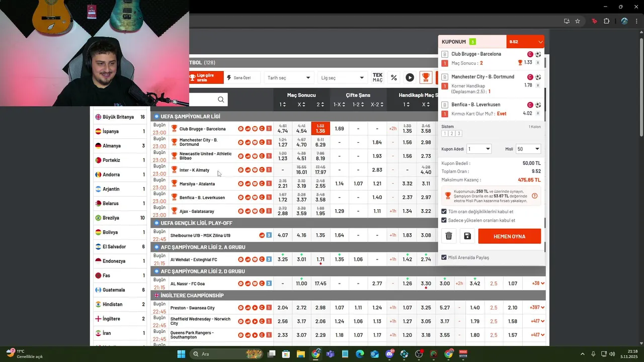Expand +38 more markets for AL Nassr - FC Goa
This screenshot has width=644, height=362.
tap(538, 284)
